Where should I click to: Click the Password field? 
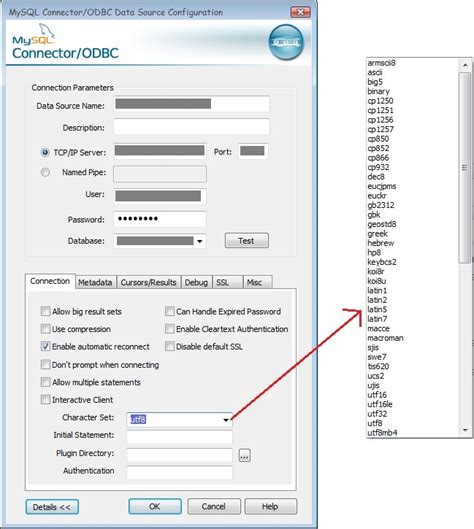coord(160,219)
